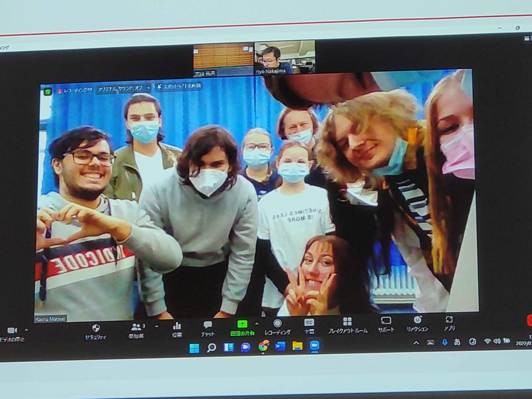Viewport: 532px width, 399px height.
Task: Open the Participants panel
Action: (137, 328)
